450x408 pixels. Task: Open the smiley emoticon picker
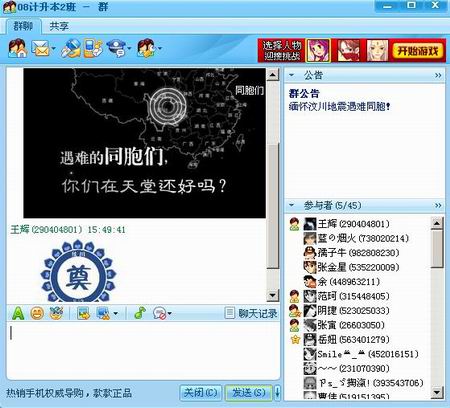pyautogui.click(x=37, y=313)
